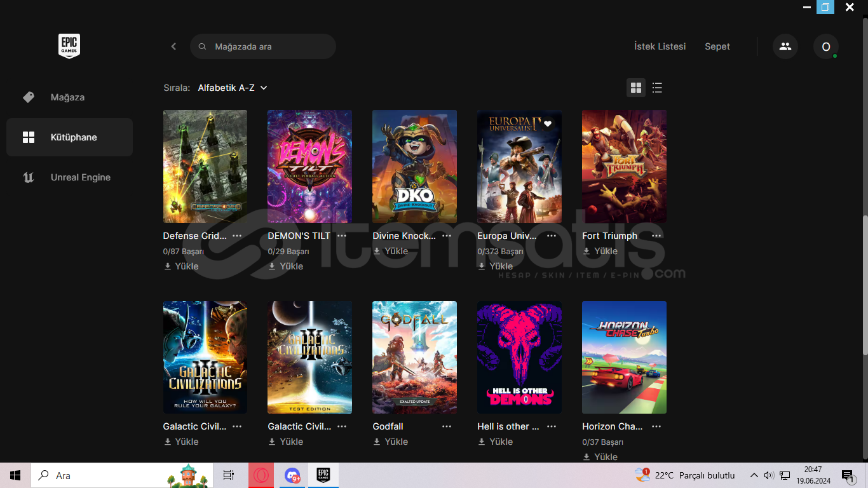Install Divine Knockout with Yükle
This screenshot has height=488, width=868.
pos(391,251)
